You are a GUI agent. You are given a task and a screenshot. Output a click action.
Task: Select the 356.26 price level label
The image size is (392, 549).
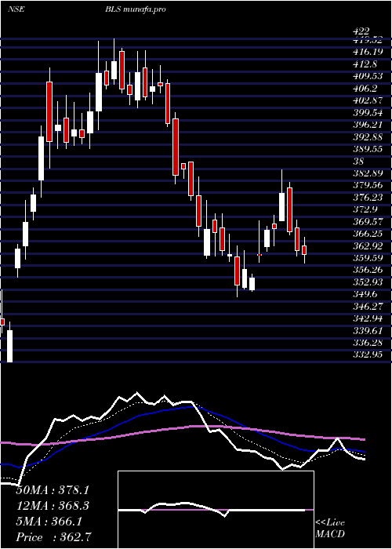(368, 270)
